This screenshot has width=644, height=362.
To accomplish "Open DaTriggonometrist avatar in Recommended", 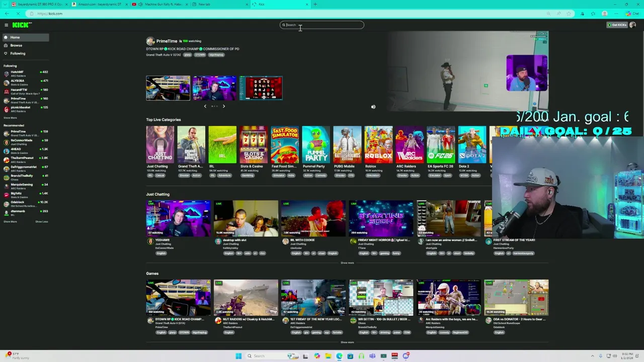I will [7, 168].
